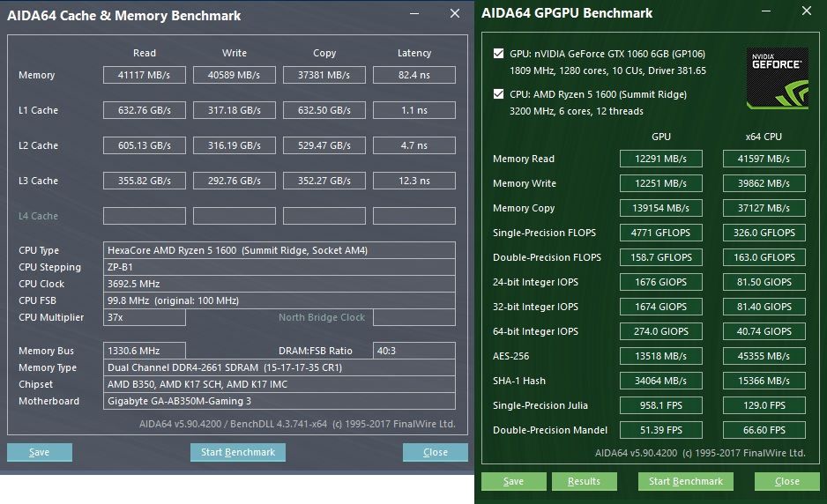Click GPU 64-bit Integer IOPS 274.0 GIOPS
Screen dimensions: 827x504
click(x=661, y=331)
